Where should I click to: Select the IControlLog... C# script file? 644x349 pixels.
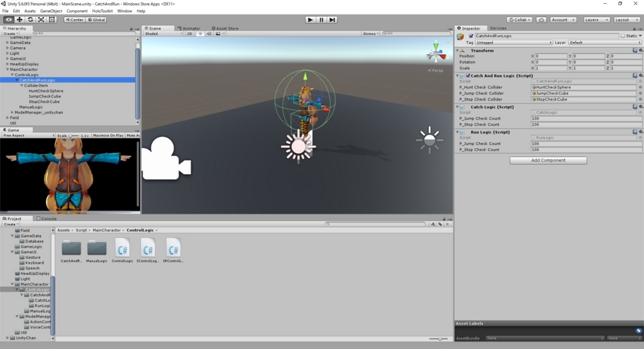(x=148, y=250)
